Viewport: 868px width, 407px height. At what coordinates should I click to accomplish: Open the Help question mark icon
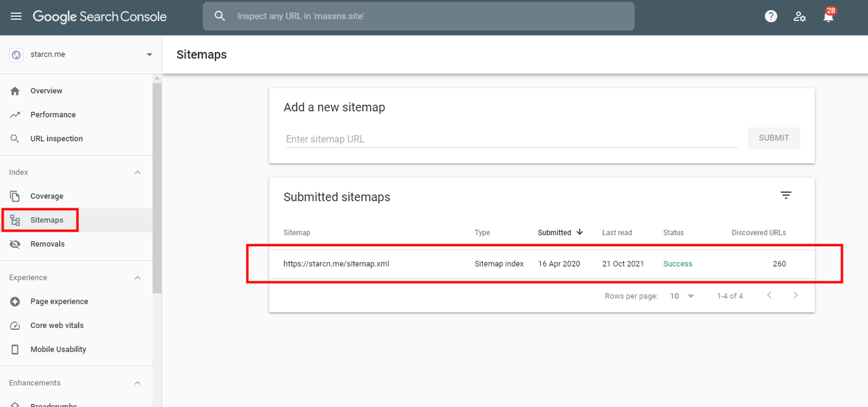[x=771, y=16]
